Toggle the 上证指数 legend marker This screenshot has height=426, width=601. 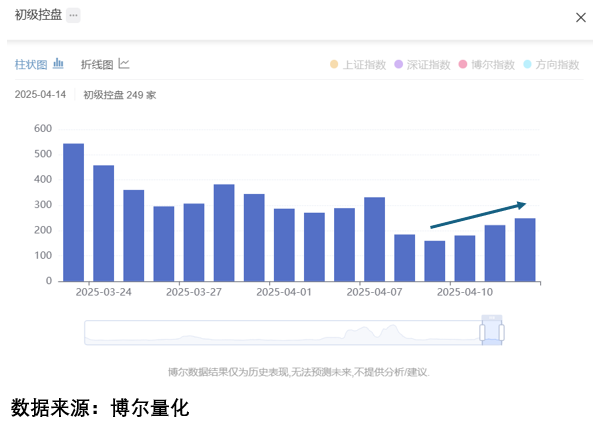(334, 64)
